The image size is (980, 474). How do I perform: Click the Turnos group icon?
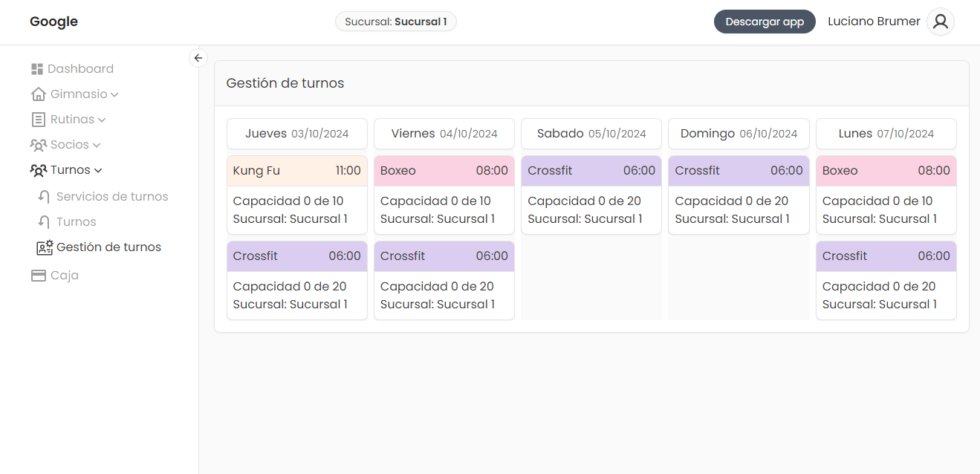[x=39, y=170]
